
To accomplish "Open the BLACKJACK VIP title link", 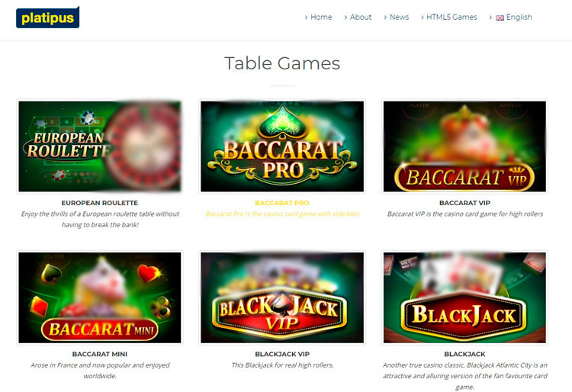I will click(282, 354).
